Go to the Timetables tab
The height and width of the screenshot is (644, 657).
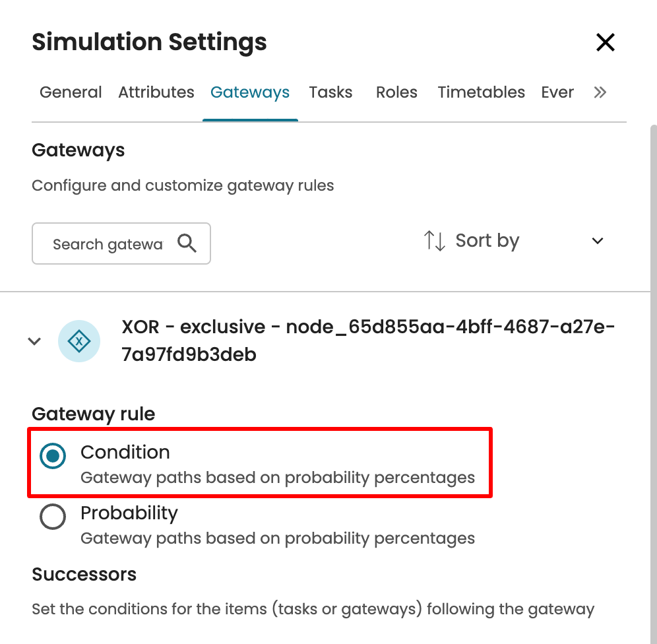(481, 92)
